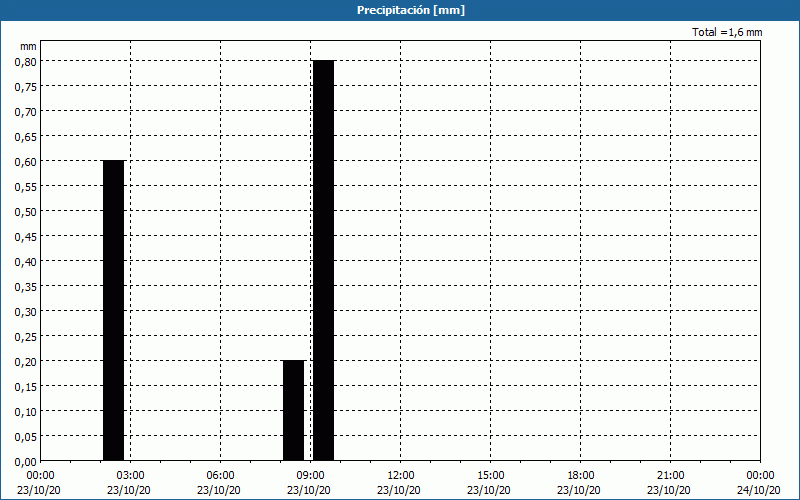
Task: Select the 0,75 y-axis value
Action: point(26,87)
